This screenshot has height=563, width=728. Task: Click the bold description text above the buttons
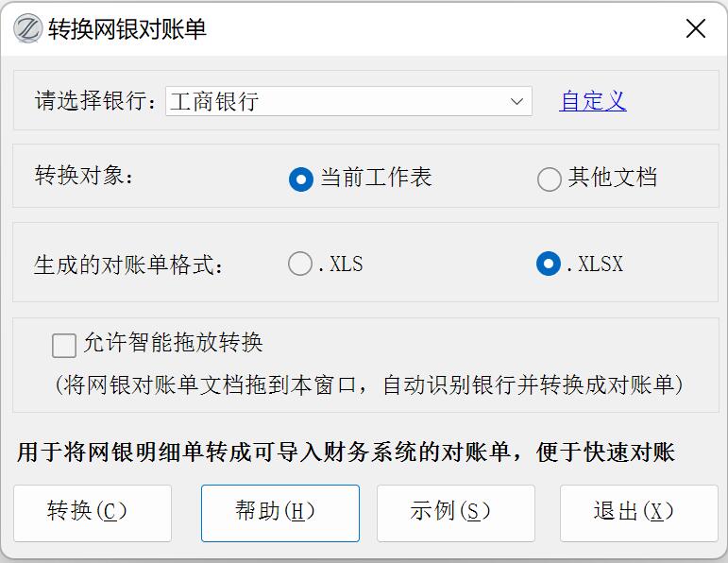(x=346, y=452)
